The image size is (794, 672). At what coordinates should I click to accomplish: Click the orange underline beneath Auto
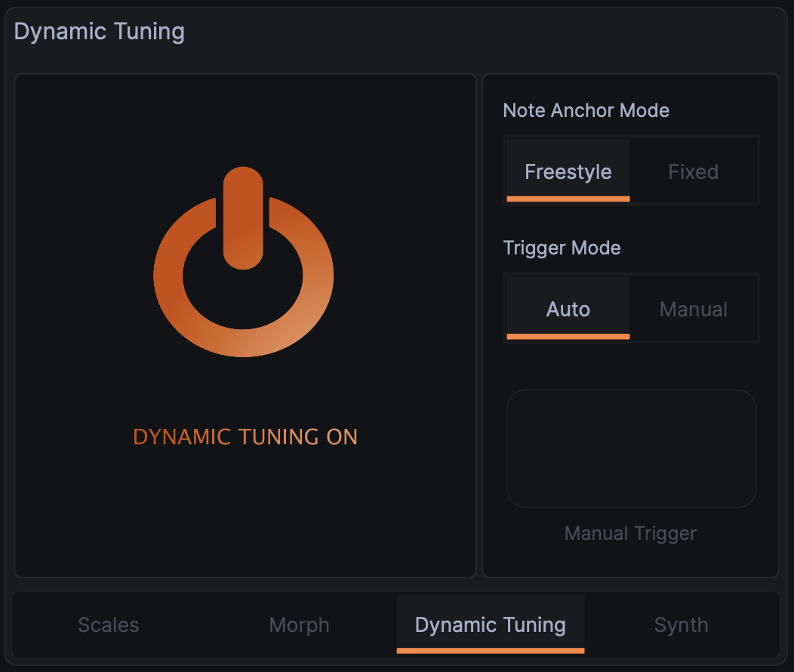(x=568, y=336)
